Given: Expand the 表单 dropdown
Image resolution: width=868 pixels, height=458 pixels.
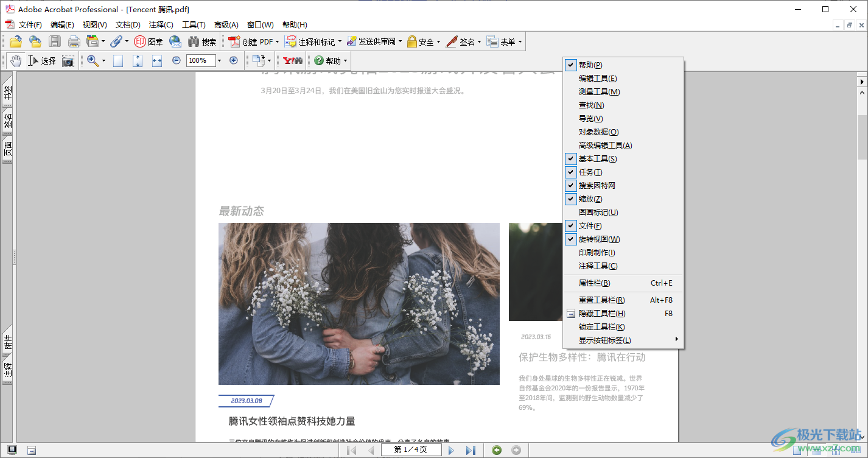Looking at the screenshot, I should pos(520,42).
